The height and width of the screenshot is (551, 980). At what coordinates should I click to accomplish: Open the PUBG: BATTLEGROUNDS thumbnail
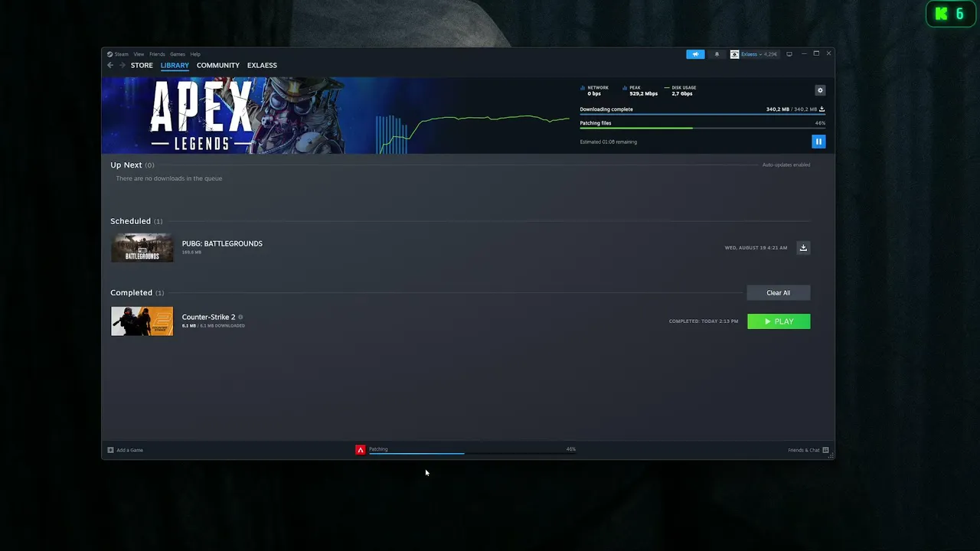click(x=142, y=248)
